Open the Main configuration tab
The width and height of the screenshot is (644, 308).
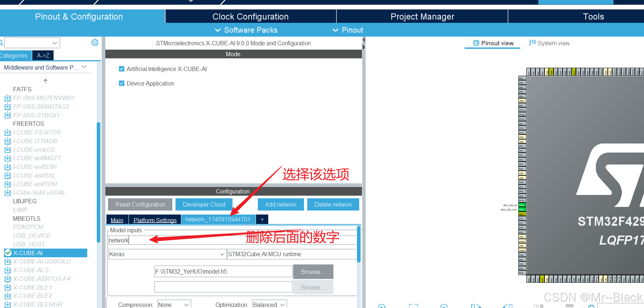(117, 220)
